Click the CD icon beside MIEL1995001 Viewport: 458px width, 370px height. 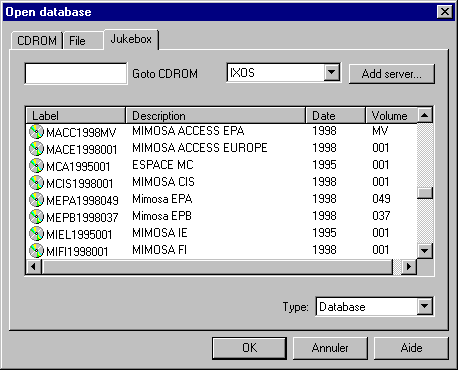coord(36,234)
